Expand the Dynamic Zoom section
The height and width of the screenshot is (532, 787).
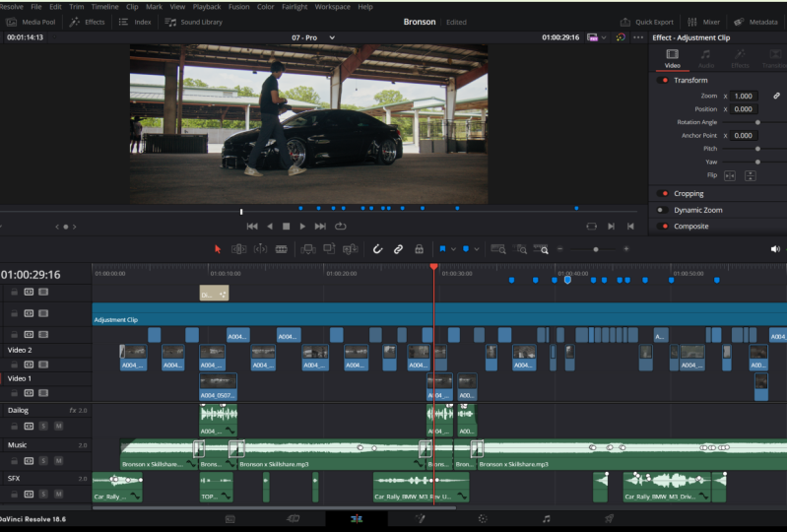[x=698, y=210]
